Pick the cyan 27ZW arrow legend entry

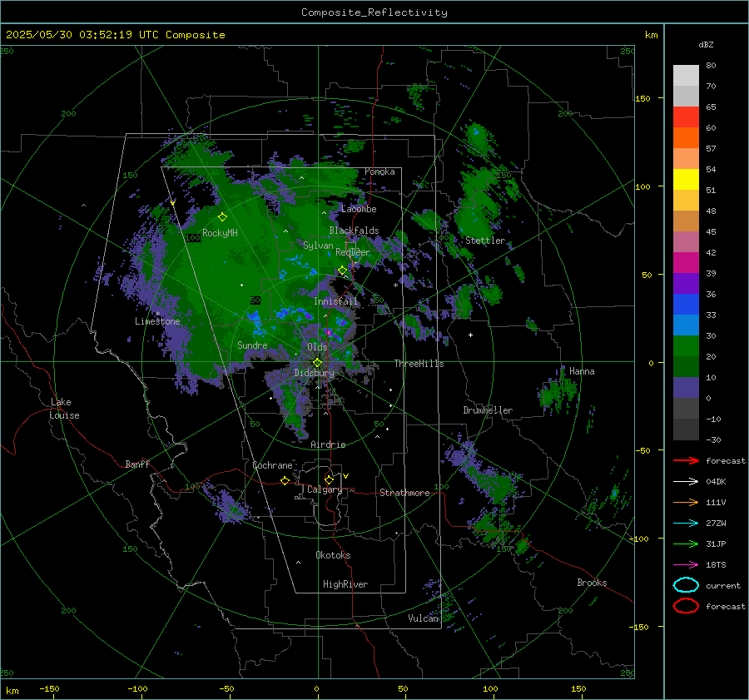686,524
